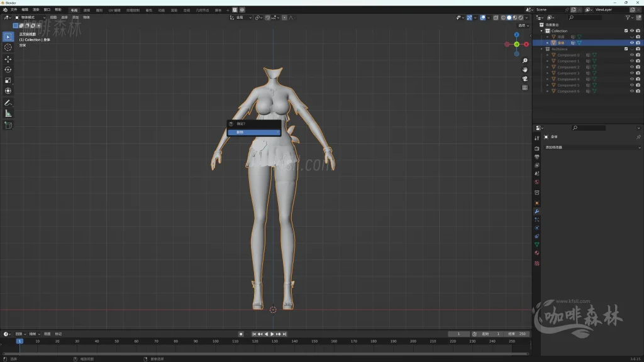The width and height of the screenshot is (644, 362).
Task: Open the outliner filter funnel dropdown
Action: [629, 18]
